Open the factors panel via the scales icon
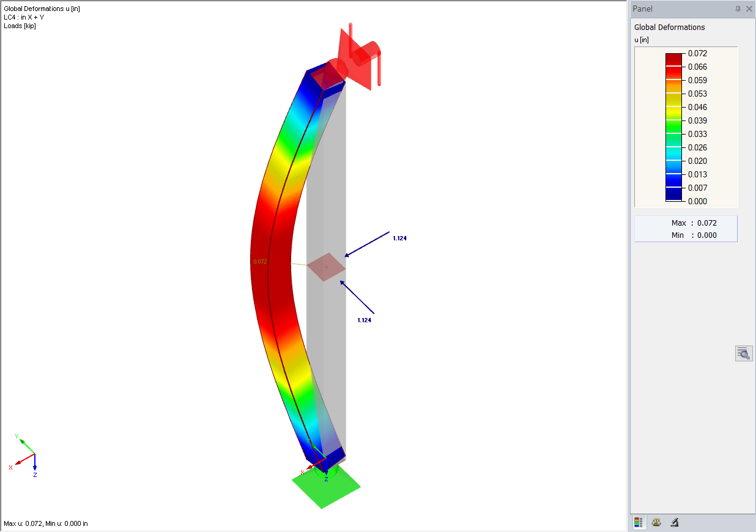 pyautogui.click(x=656, y=522)
